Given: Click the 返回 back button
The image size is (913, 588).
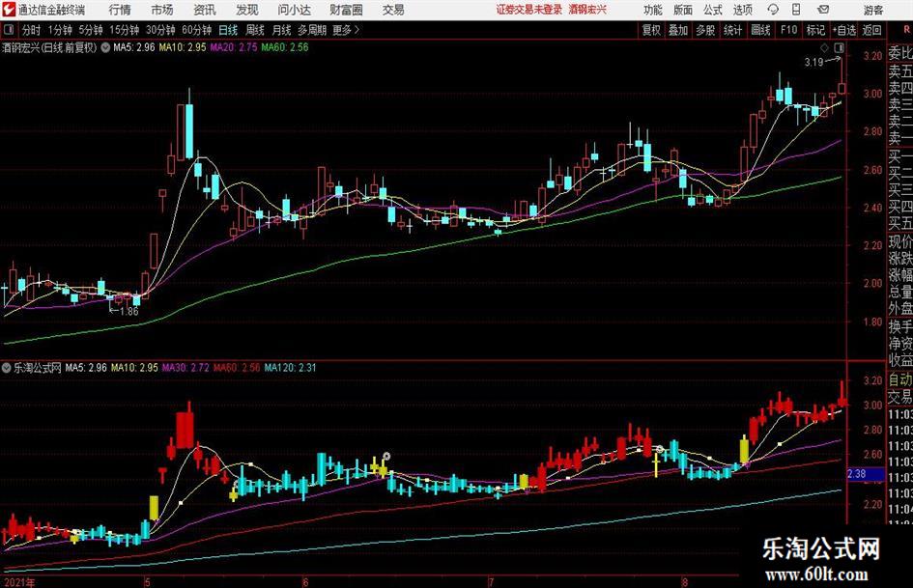Looking at the screenshot, I should coord(872,30).
